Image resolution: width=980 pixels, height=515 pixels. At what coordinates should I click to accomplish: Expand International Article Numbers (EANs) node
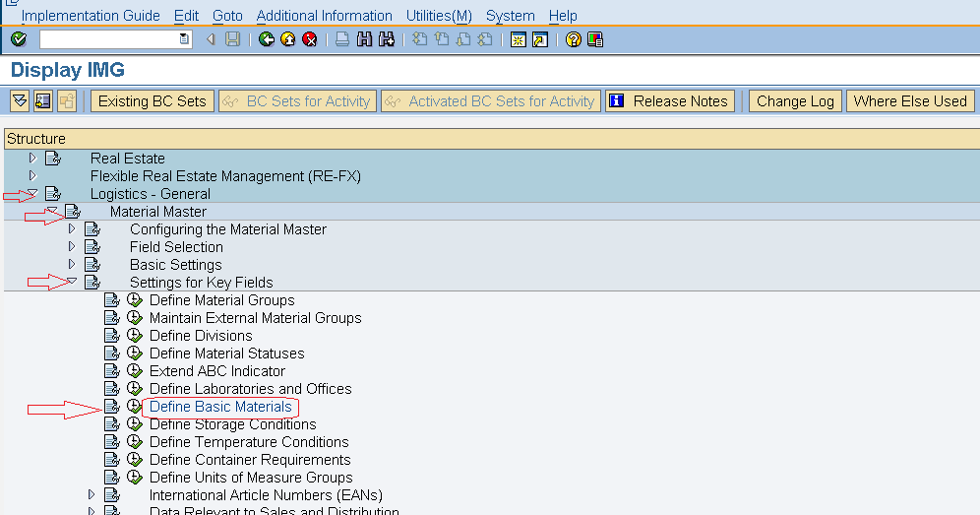click(x=92, y=494)
